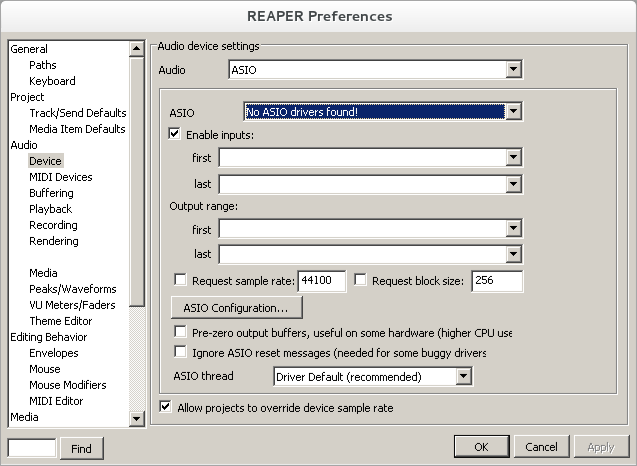Open ASIO Configuration dialog
Image resolution: width=637 pixels, height=466 pixels.
(237, 308)
